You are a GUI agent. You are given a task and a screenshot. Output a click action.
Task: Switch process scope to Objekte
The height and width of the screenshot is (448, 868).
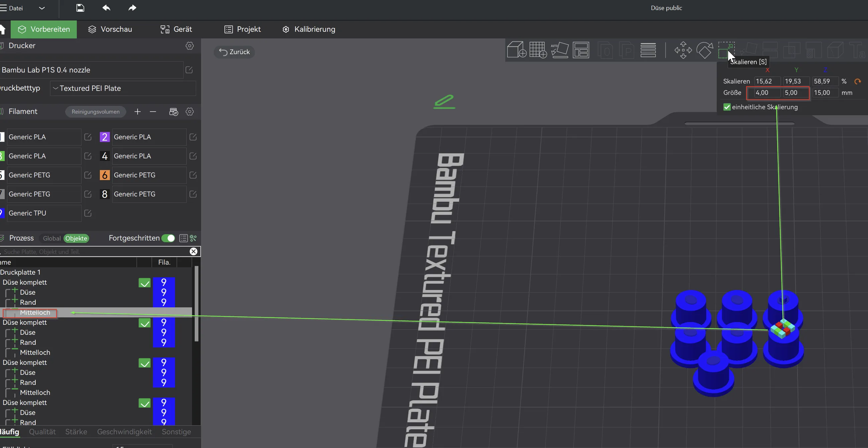tap(76, 238)
